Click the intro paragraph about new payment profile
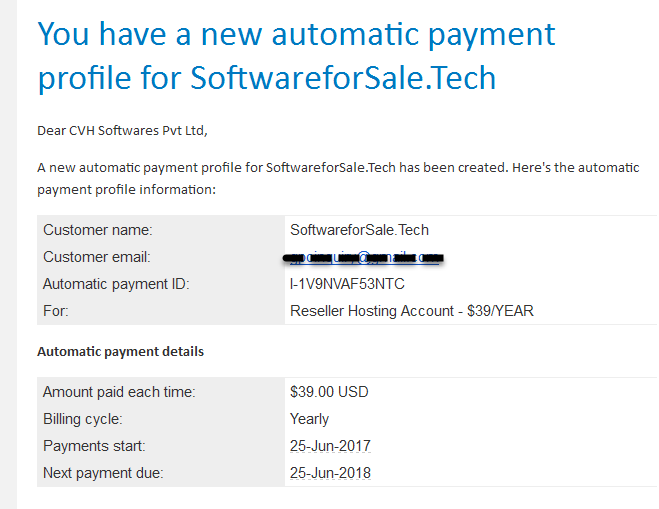The height and width of the screenshot is (509, 659). [x=338, y=179]
